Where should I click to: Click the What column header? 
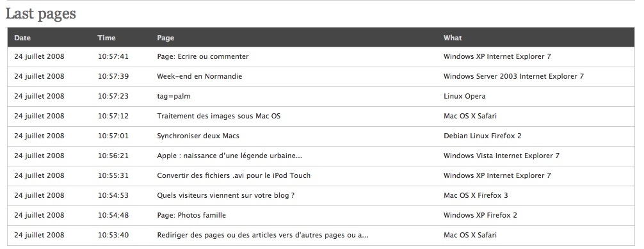(453, 38)
